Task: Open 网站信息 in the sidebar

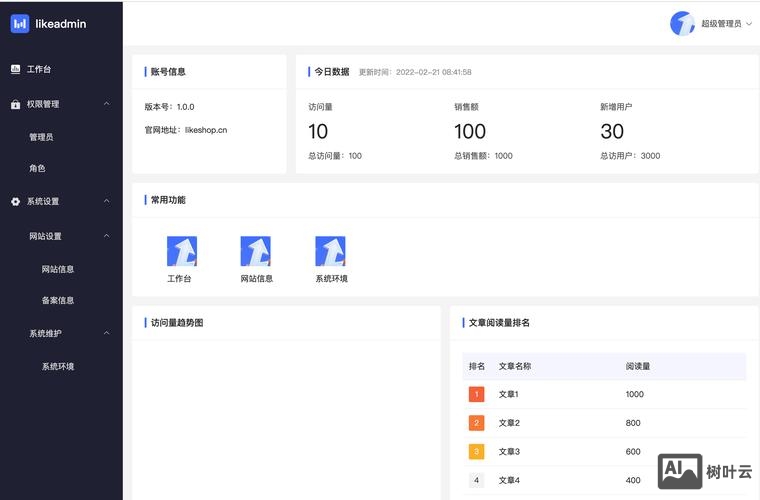Action: click(x=58, y=269)
